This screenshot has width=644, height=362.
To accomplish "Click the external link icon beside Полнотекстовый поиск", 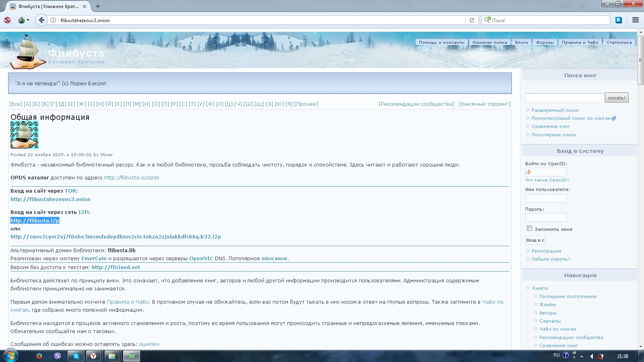I will (614, 118).
